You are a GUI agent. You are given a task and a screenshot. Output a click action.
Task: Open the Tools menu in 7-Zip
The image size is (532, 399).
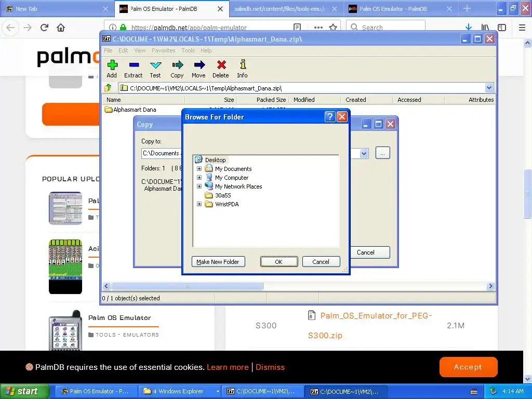[x=188, y=50]
